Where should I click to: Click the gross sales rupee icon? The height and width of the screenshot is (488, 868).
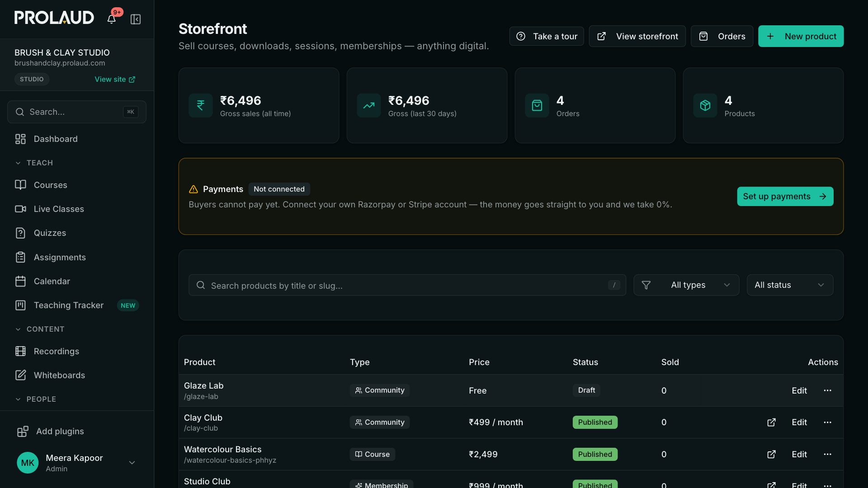(x=201, y=105)
